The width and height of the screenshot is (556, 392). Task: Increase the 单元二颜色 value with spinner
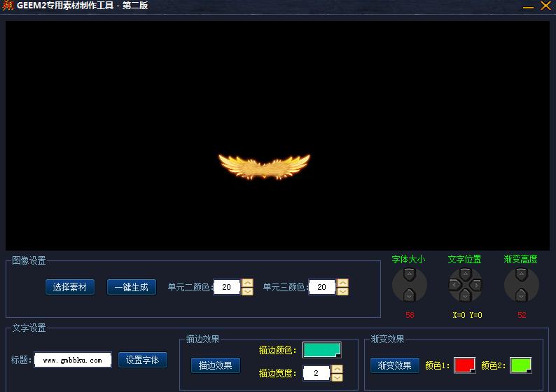point(247,283)
